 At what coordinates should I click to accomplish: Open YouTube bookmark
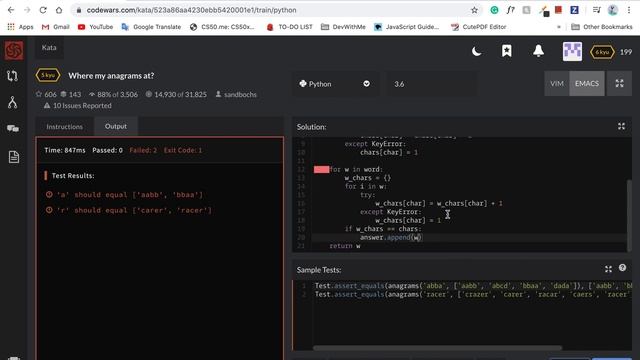[x=95, y=27]
